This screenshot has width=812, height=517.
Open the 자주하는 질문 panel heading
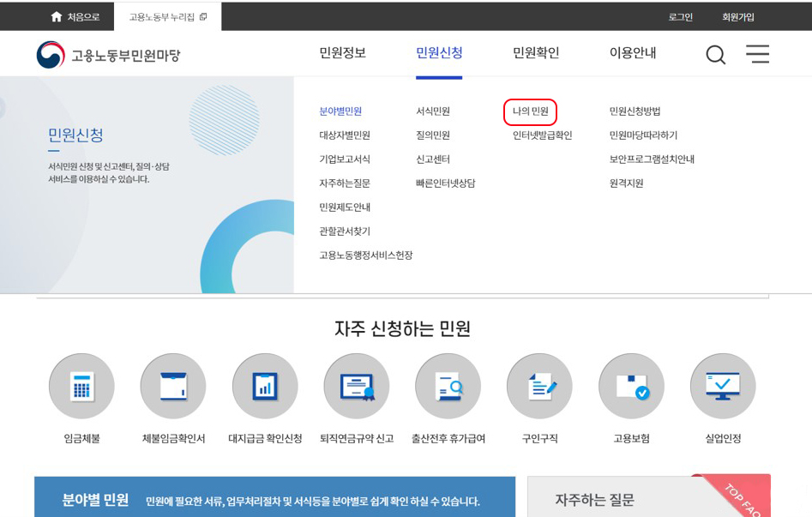[x=594, y=500]
